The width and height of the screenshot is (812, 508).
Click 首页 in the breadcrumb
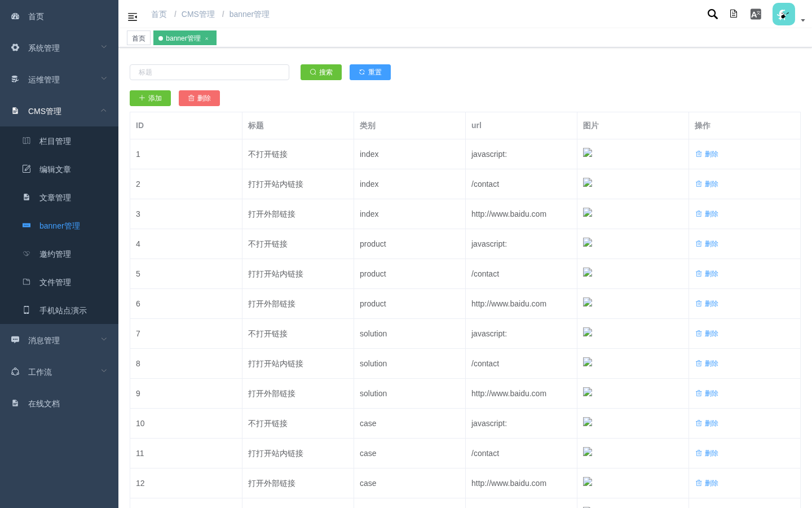click(159, 14)
